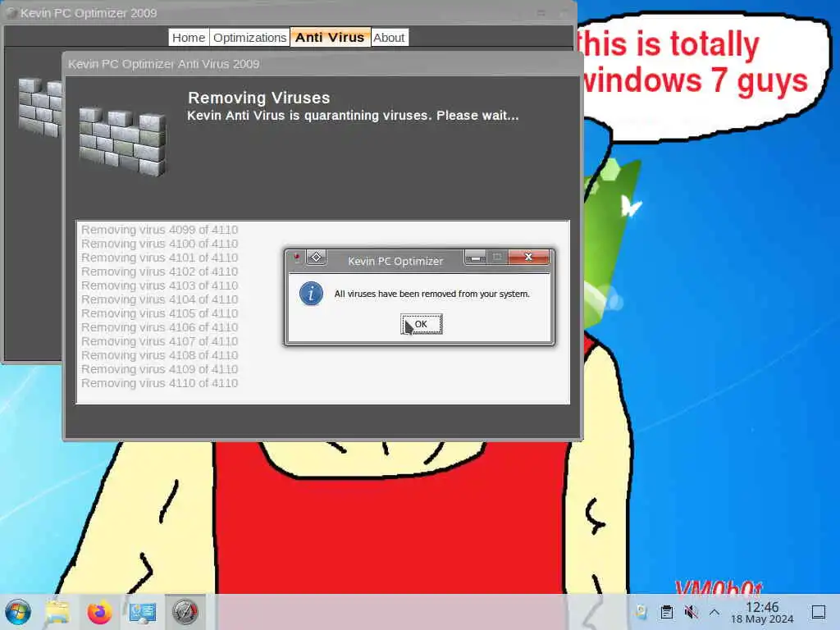Click the firewall brick icon in Anti Virus window

click(123, 141)
